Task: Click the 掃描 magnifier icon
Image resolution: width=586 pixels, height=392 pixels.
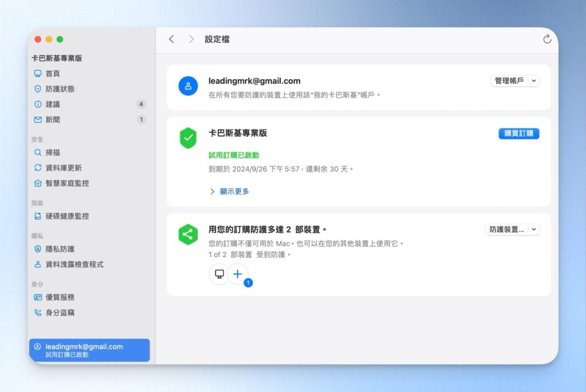Action: click(x=38, y=152)
